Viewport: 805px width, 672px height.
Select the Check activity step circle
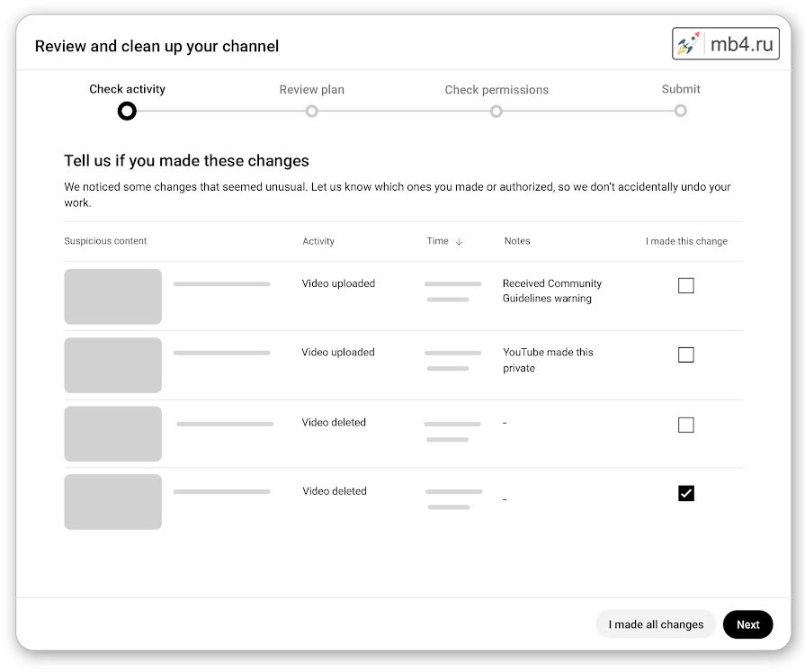127,111
